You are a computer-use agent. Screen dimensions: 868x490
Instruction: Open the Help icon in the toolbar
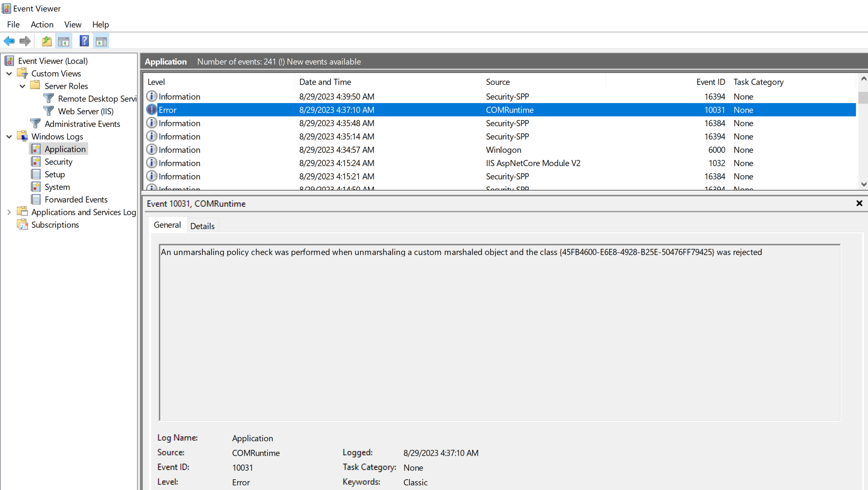(x=84, y=41)
